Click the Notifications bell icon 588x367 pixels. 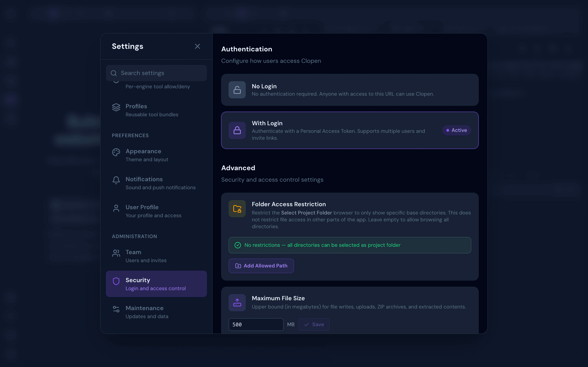tap(116, 180)
